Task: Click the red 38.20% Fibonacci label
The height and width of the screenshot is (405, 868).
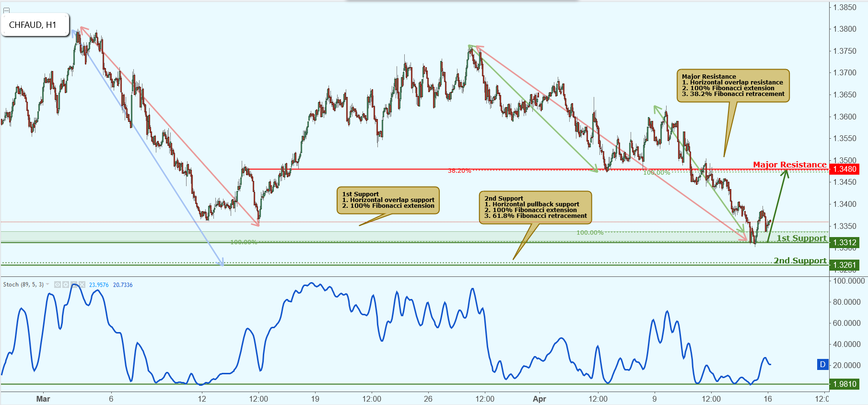Action: pos(459,171)
